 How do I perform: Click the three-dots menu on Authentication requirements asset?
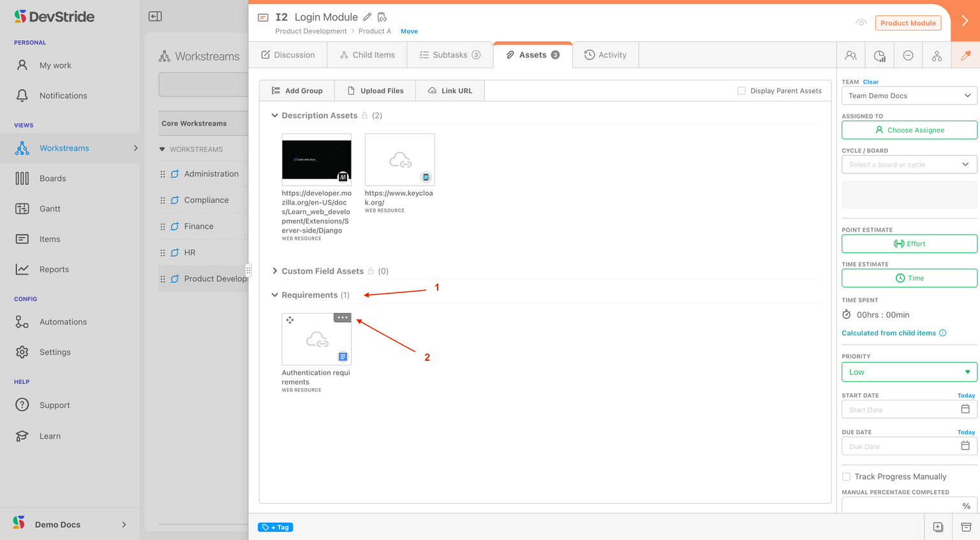tap(343, 317)
